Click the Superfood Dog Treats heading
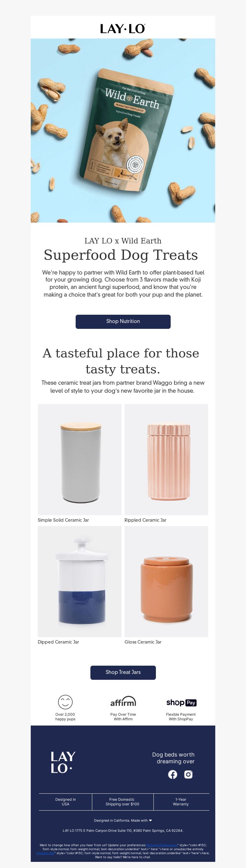This screenshot has width=246, height=868. [x=121, y=255]
